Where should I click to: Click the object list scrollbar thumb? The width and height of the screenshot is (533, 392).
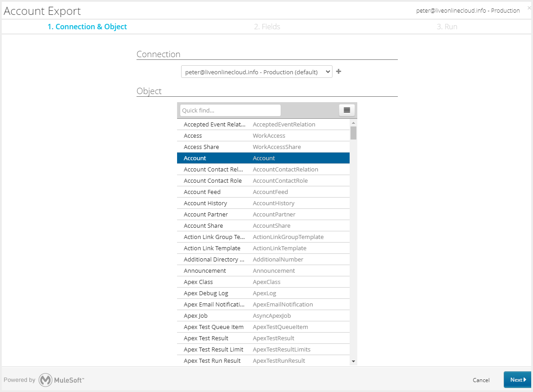tap(353, 132)
